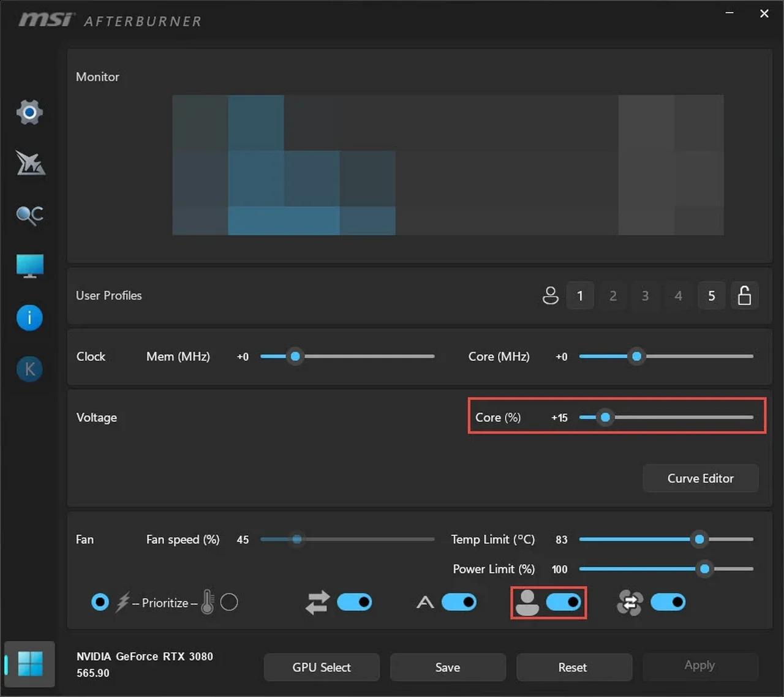Click the monitor hardware icon in the sidebar
The width and height of the screenshot is (784, 697).
coord(29,265)
